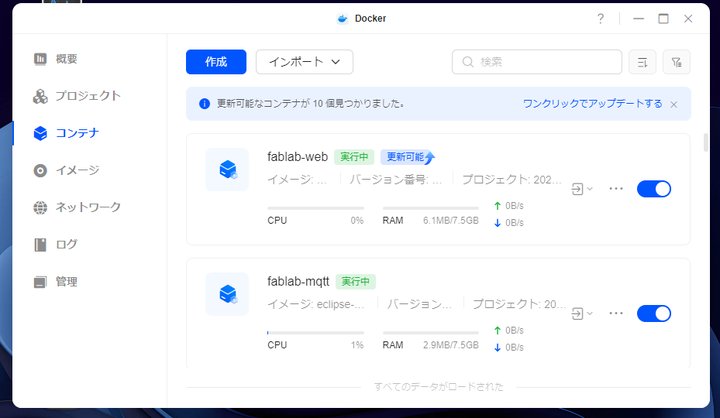The image size is (720, 418).
Task: Open the ログ section
Action: coord(55,244)
